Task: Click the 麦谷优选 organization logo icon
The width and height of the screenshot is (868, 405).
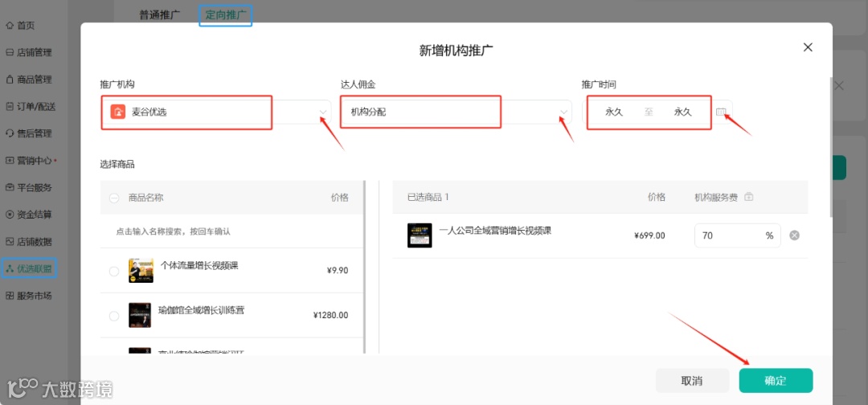Action: (x=118, y=112)
